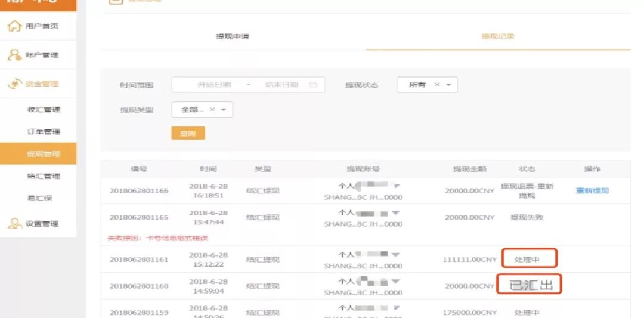644x318 pixels.
Task: Expand account arrow in row 2018062801166
Action: [396, 186]
